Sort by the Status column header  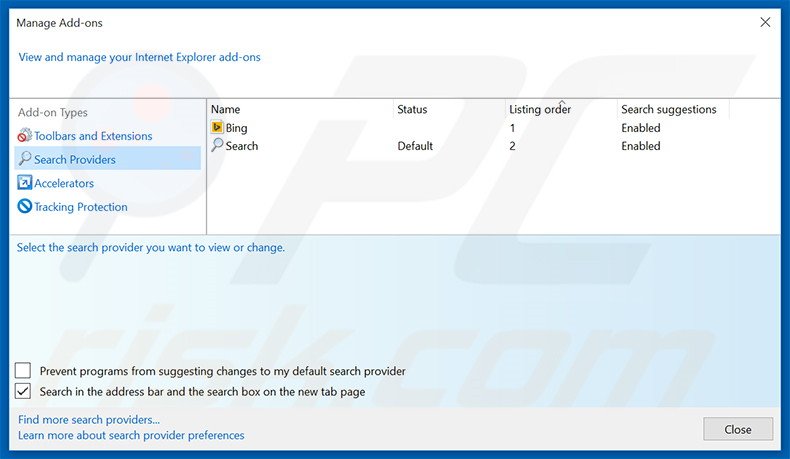(x=412, y=109)
